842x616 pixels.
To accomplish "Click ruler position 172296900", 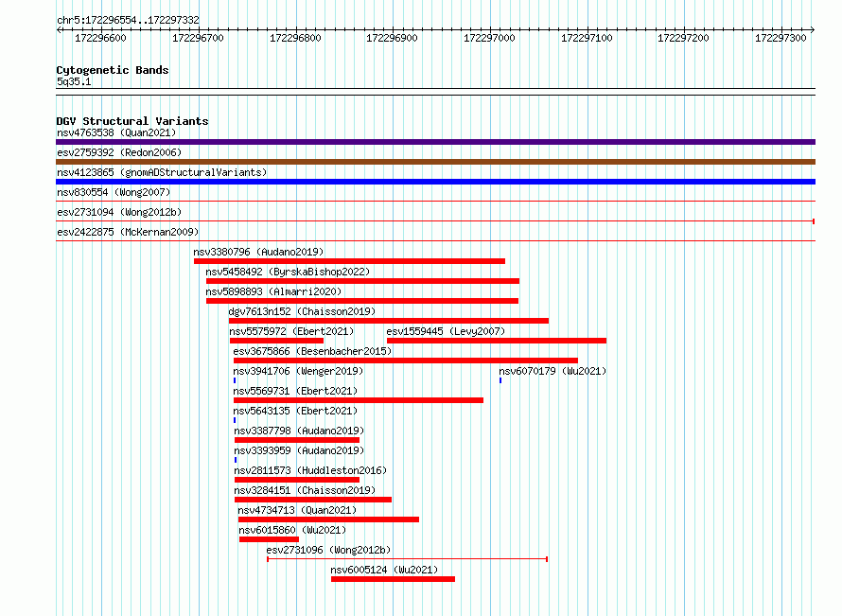I will (x=392, y=38).
